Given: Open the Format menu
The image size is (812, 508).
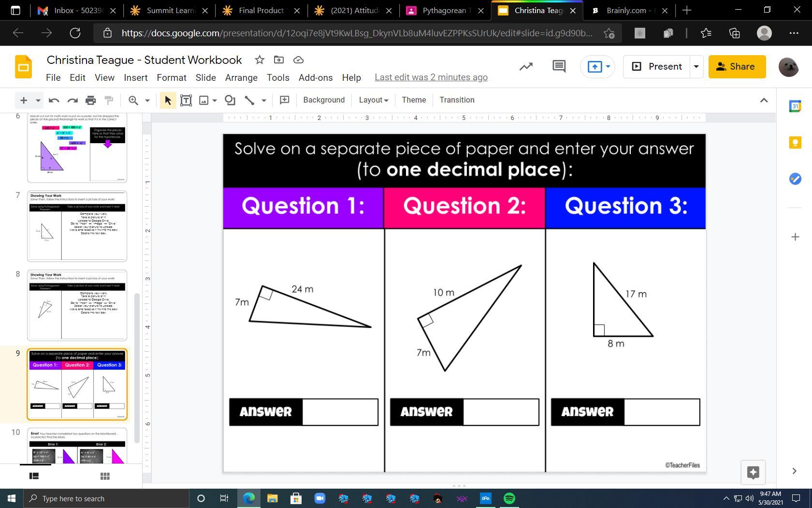Looking at the screenshot, I should pyautogui.click(x=172, y=77).
